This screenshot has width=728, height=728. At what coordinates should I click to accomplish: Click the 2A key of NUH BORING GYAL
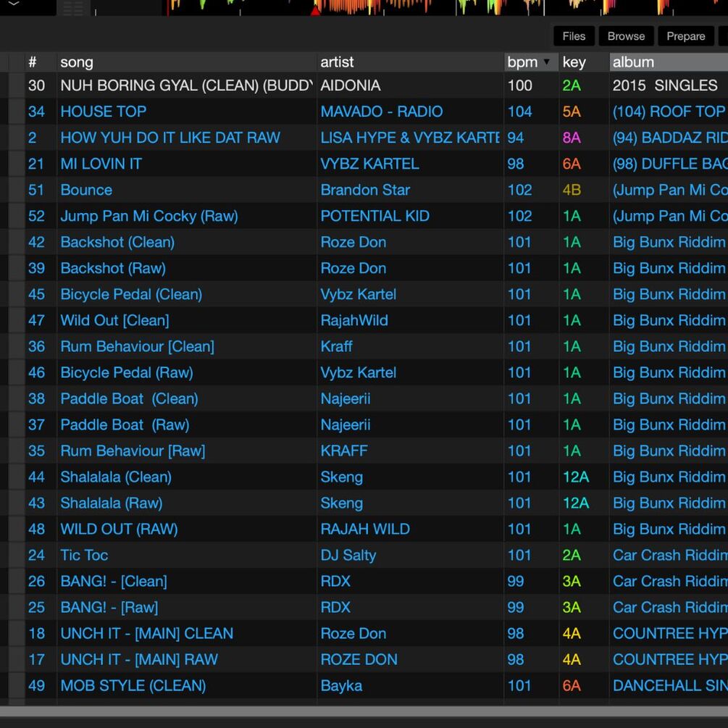tap(572, 85)
